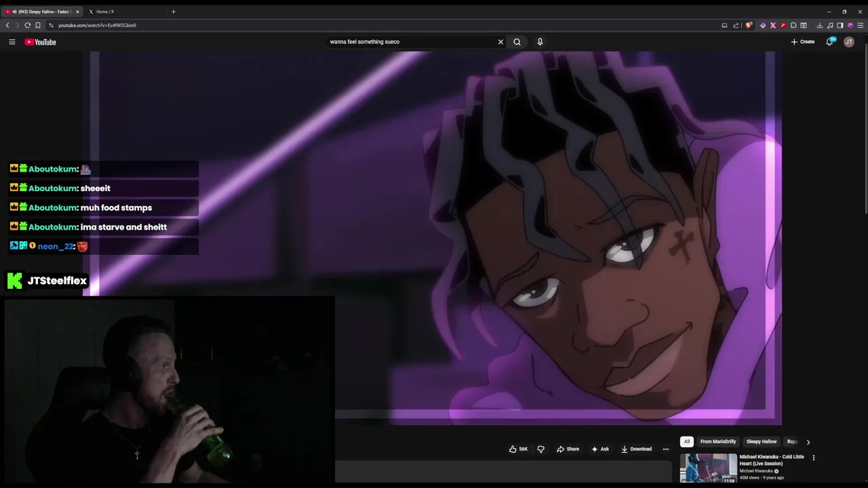Open the browser downloads icon
Screen dimensions: 868x488
[x=819, y=25]
